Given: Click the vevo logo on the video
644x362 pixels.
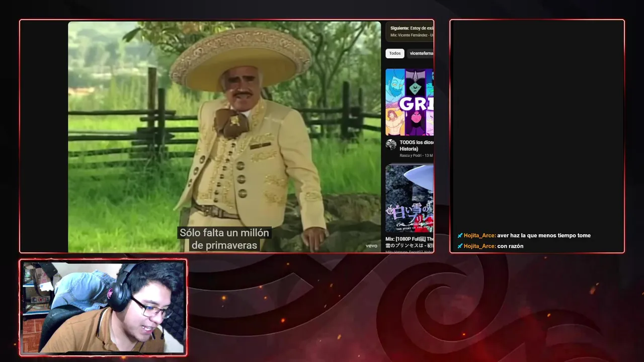Looking at the screenshot, I should [371, 246].
